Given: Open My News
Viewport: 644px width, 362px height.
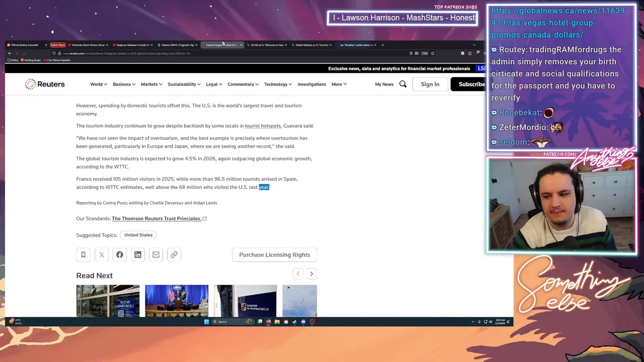Looking at the screenshot, I should click(384, 84).
